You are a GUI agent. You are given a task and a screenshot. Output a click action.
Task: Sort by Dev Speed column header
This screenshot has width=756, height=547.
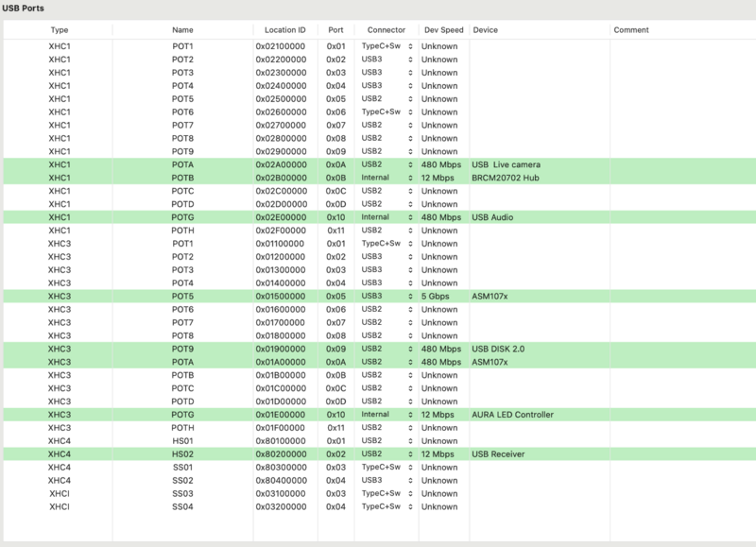[x=443, y=30]
